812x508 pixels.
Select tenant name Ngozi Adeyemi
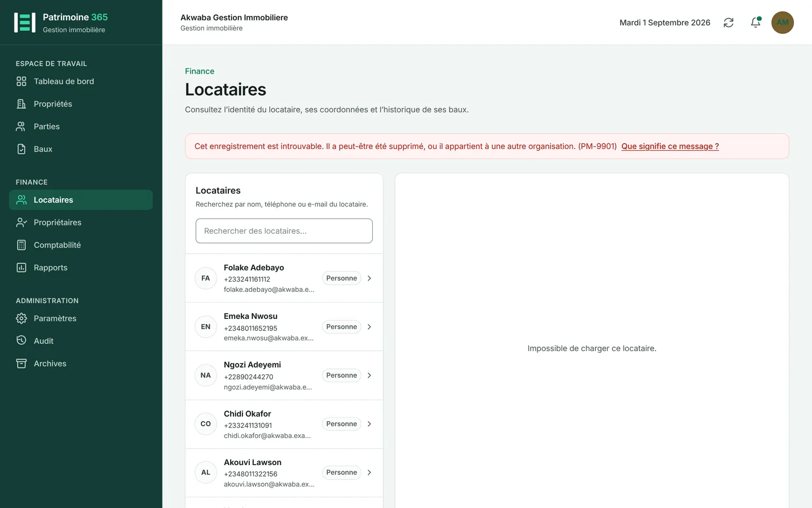point(252,365)
